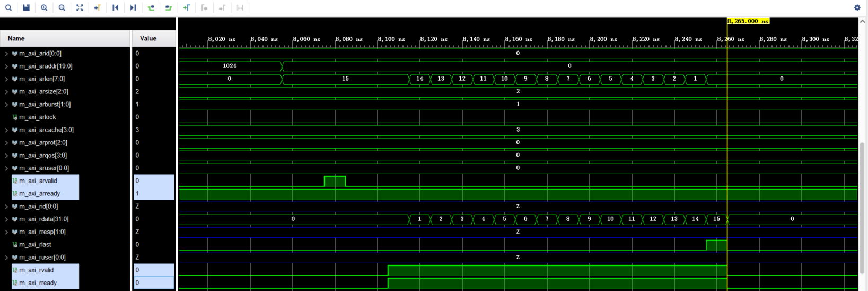Select the m_axi_arvalid signal

(38, 181)
